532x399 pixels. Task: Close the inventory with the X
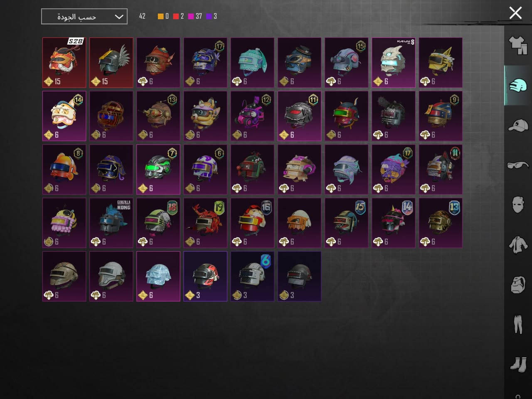point(515,13)
